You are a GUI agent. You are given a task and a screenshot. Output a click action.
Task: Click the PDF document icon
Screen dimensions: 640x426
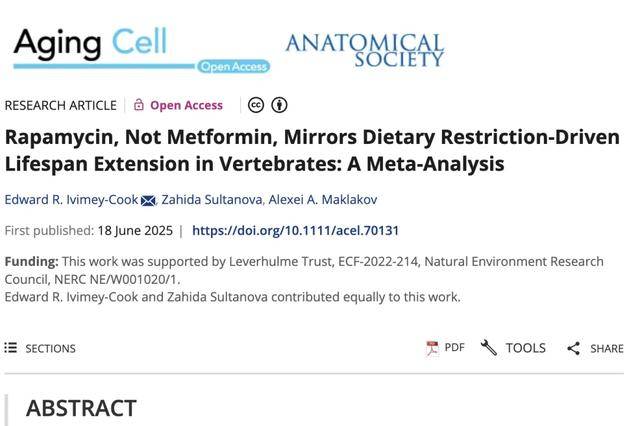pos(433,348)
